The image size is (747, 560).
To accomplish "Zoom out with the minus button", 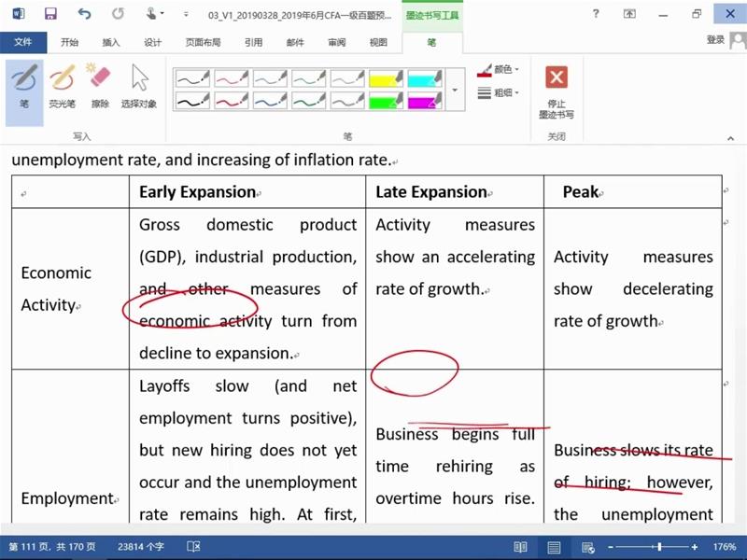I will click(611, 547).
